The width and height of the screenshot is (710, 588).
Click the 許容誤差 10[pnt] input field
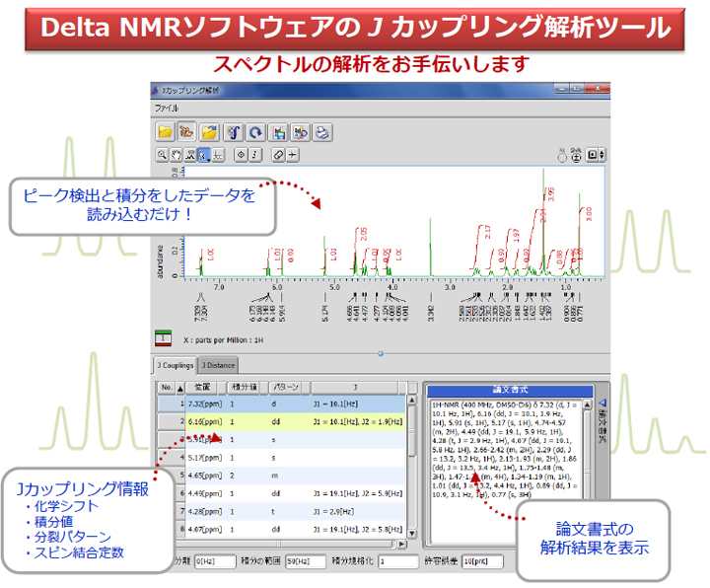point(482,561)
